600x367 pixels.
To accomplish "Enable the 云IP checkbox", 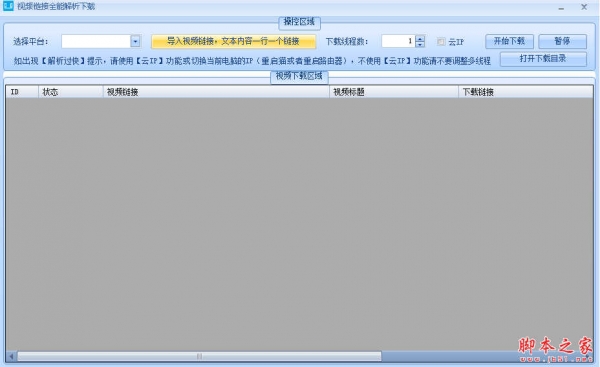I will coord(441,42).
